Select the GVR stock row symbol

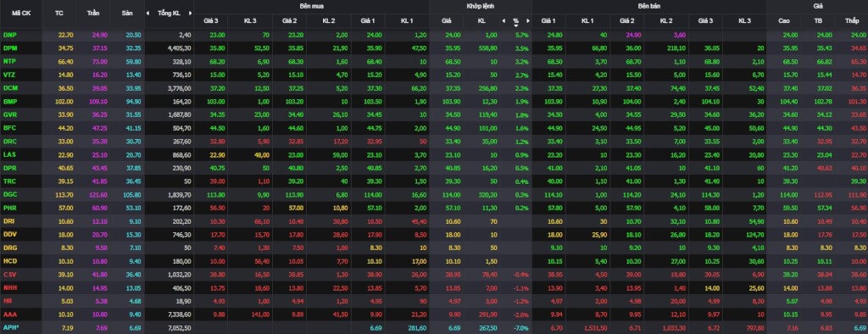click(10, 114)
